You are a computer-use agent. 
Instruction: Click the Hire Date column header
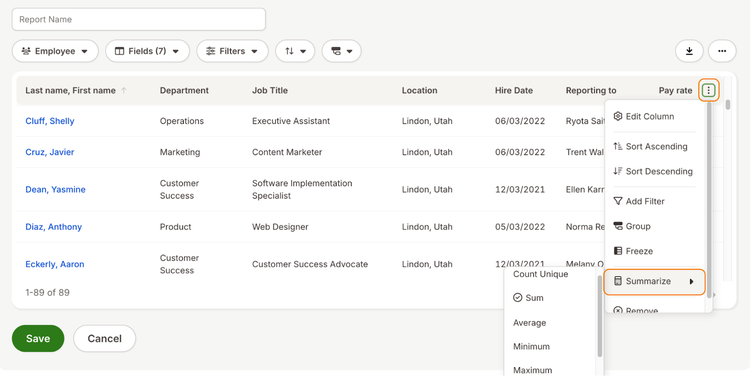point(514,90)
